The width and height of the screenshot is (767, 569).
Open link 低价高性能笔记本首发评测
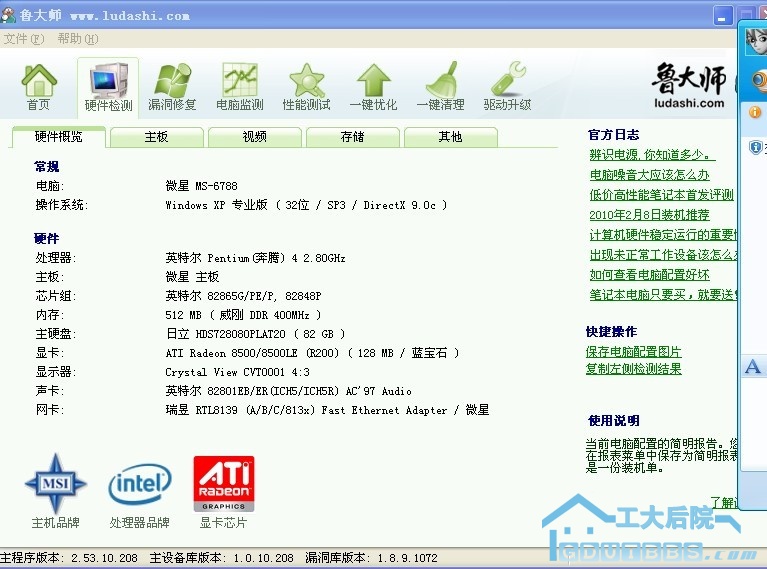tap(661, 195)
